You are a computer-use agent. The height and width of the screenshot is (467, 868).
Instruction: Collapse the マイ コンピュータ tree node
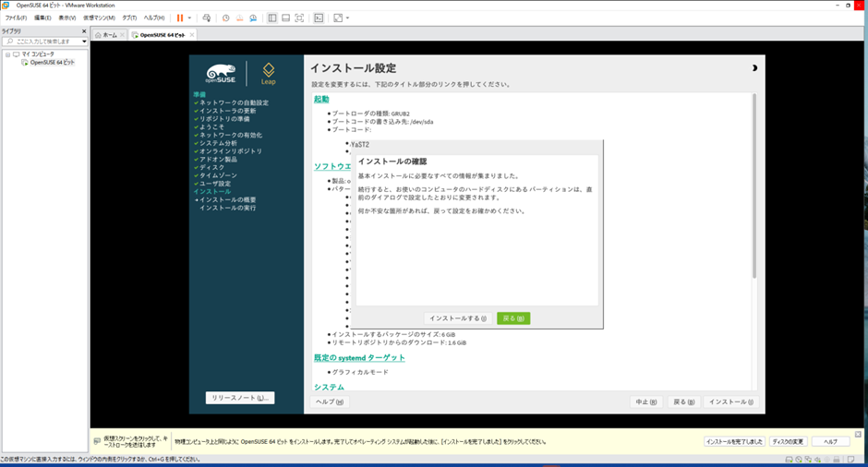pyautogui.click(x=7, y=54)
